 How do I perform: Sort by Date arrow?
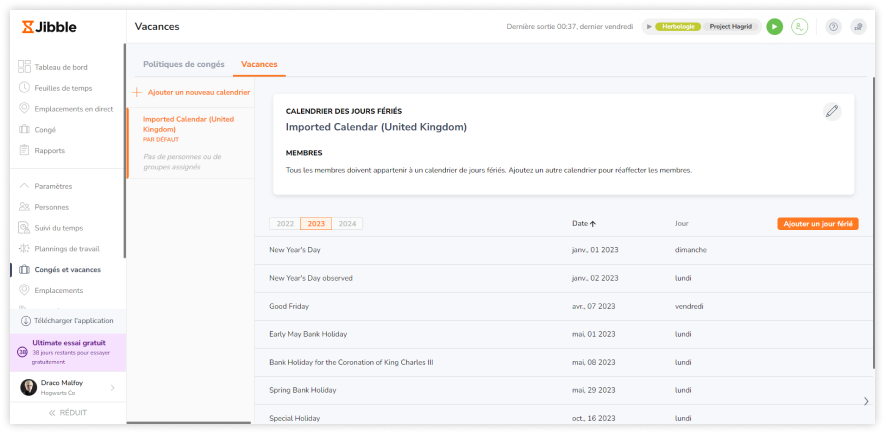[x=593, y=224]
